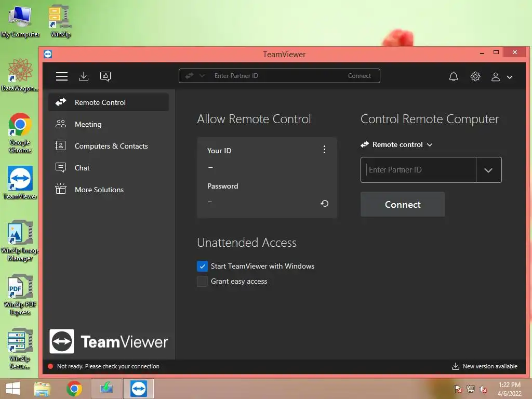This screenshot has height=399, width=532.
Task: Expand the connection mode arrow in top bar
Action: [202, 76]
